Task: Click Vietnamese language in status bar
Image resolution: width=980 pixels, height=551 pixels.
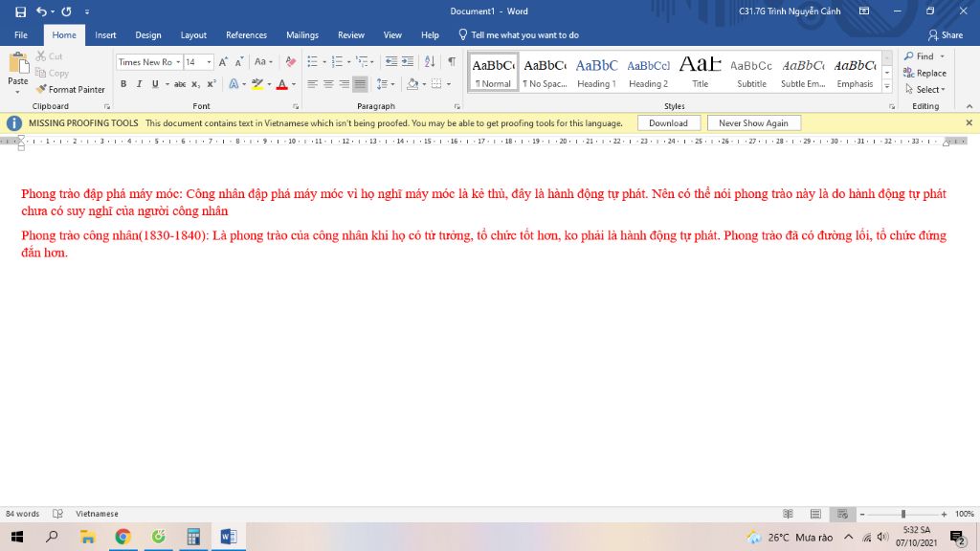Action: coord(97,514)
